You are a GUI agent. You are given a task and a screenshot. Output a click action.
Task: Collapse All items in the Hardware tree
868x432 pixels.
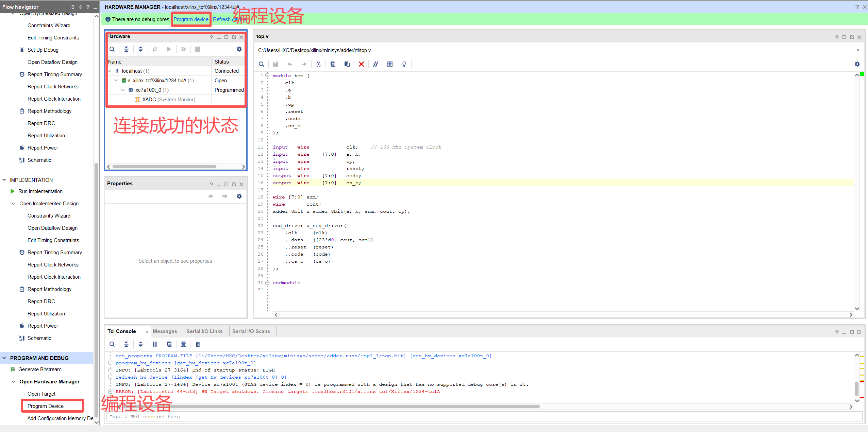coord(126,49)
